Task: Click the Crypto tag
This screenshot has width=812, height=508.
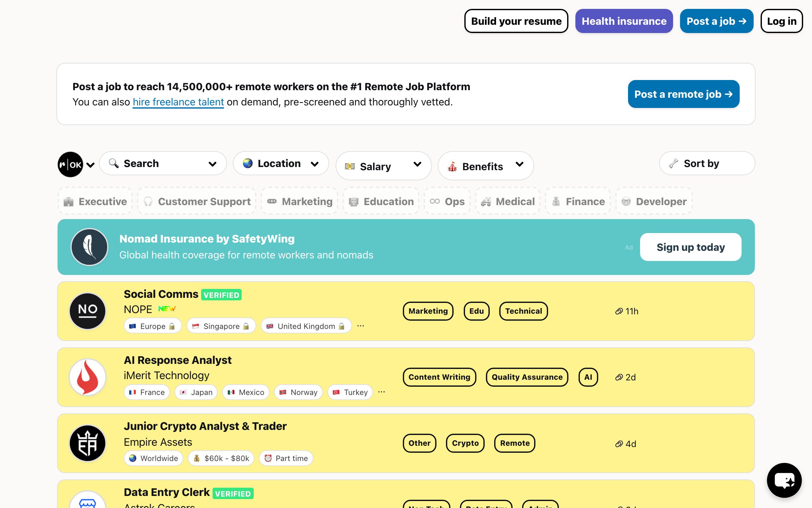Action: (x=465, y=443)
